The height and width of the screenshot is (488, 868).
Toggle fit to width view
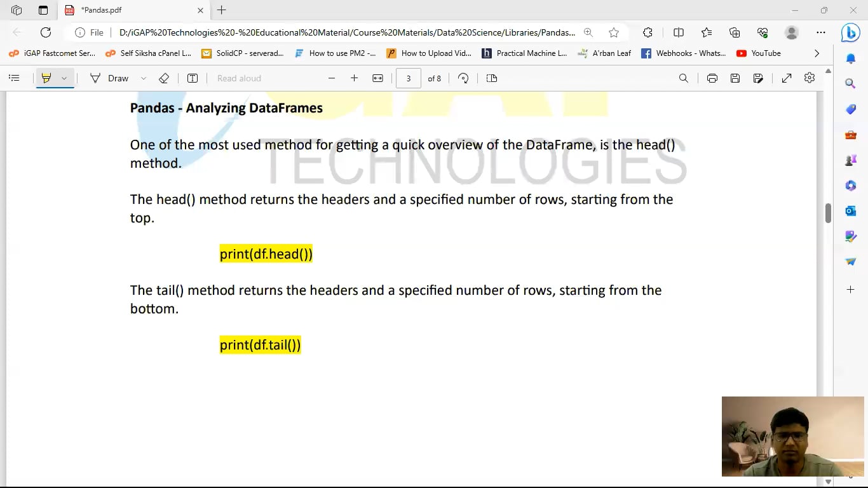[377, 78]
